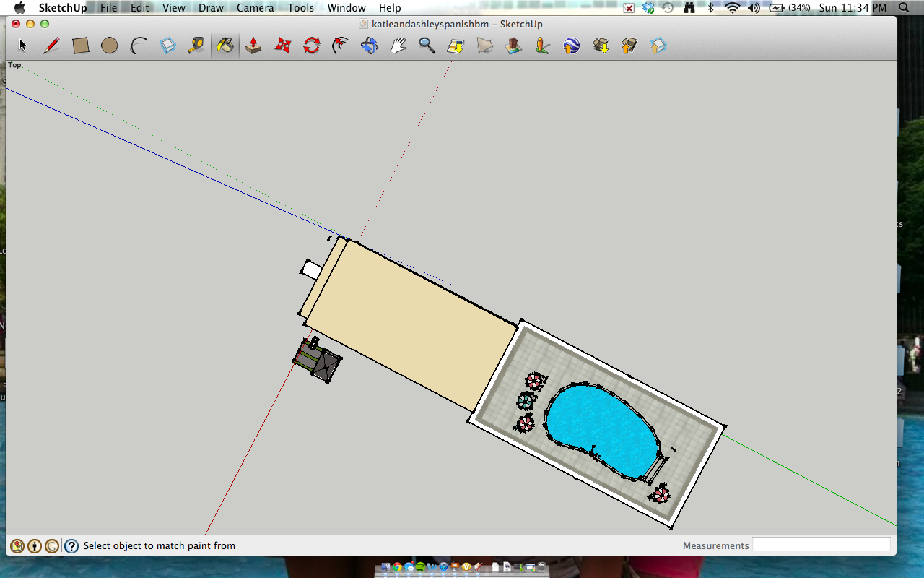924x578 pixels.
Task: Open the Draw menu
Action: pyautogui.click(x=211, y=8)
